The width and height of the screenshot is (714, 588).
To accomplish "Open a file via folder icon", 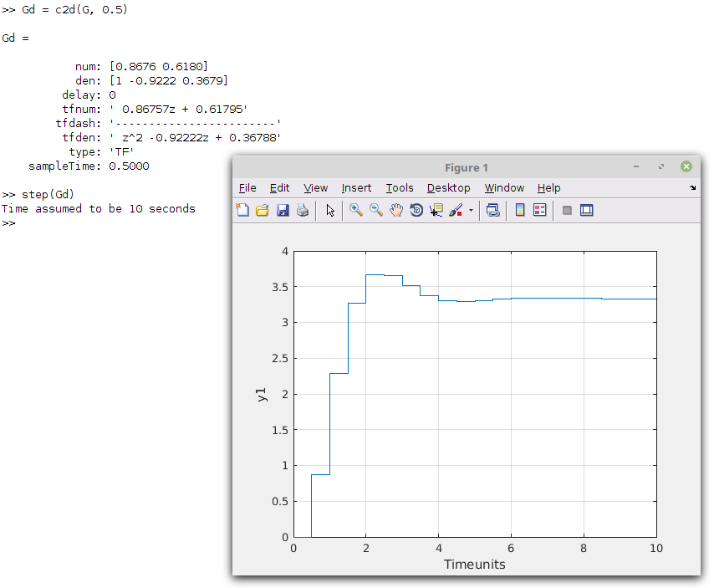I will click(263, 210).
